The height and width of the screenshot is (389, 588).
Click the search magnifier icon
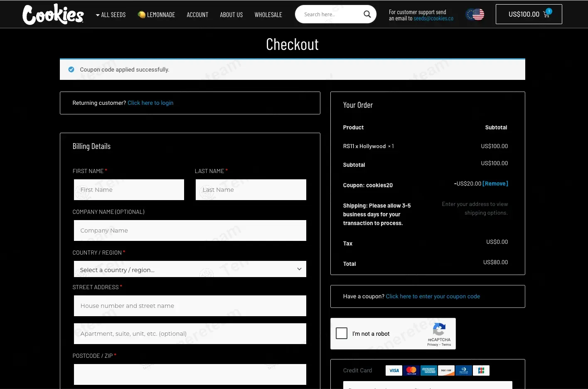(x=367, y=14)
